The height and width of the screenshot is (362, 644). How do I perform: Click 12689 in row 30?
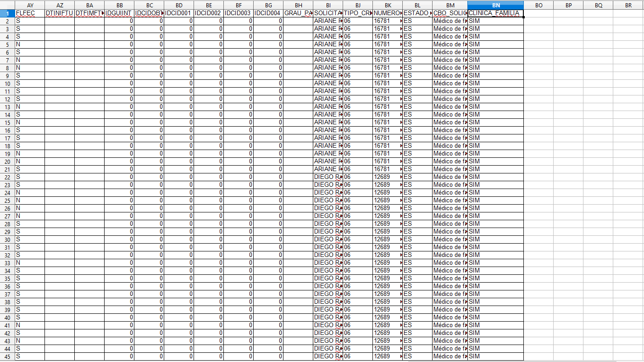(x=388, y=239)
